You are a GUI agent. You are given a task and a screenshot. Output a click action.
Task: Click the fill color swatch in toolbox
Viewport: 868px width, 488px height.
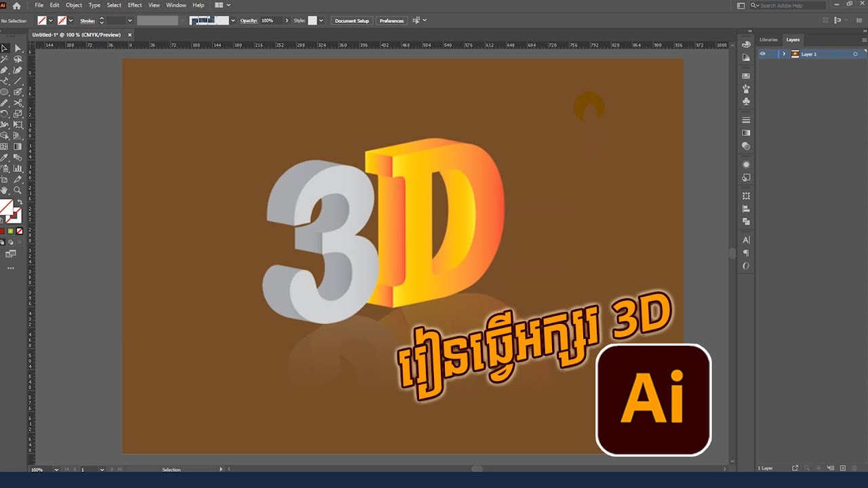5,207
